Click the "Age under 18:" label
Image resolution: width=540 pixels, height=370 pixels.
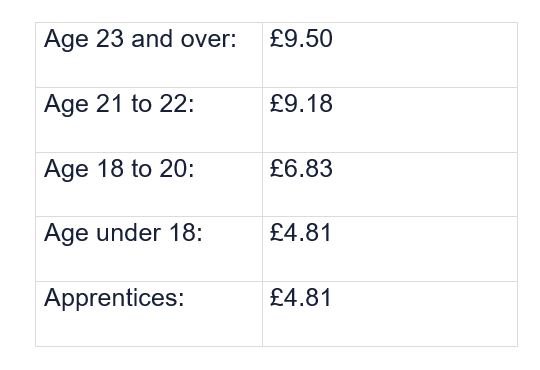123,233
